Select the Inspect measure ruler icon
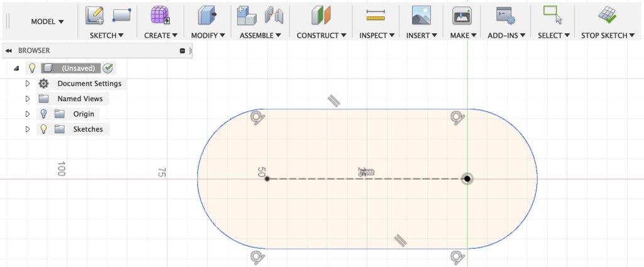This screenshot has height=267, width=644. pos(375,15)
